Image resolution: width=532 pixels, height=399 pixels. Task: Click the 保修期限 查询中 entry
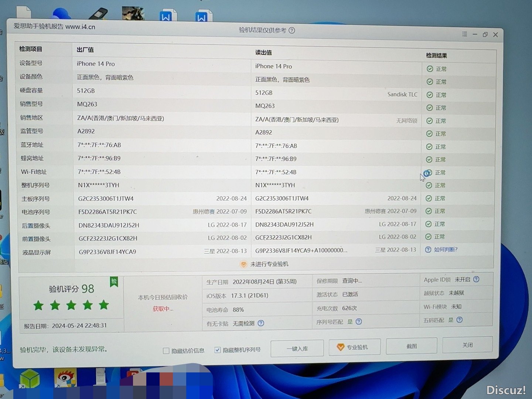point(339,281)
